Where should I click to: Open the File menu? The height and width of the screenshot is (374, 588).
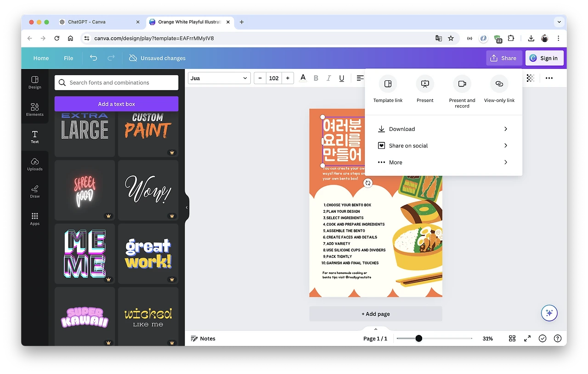(68, 58)
